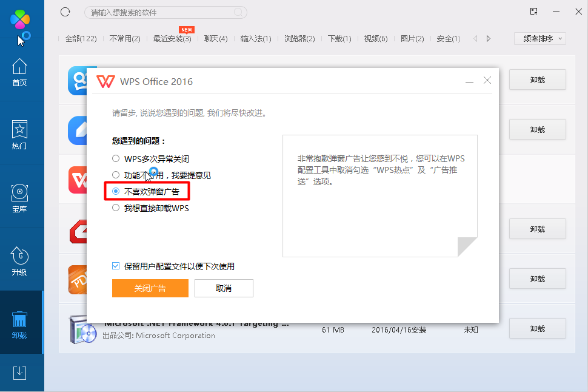Open the download manager icon at sidebar bottom
The image size is (588, 392).
click(19, 373)
